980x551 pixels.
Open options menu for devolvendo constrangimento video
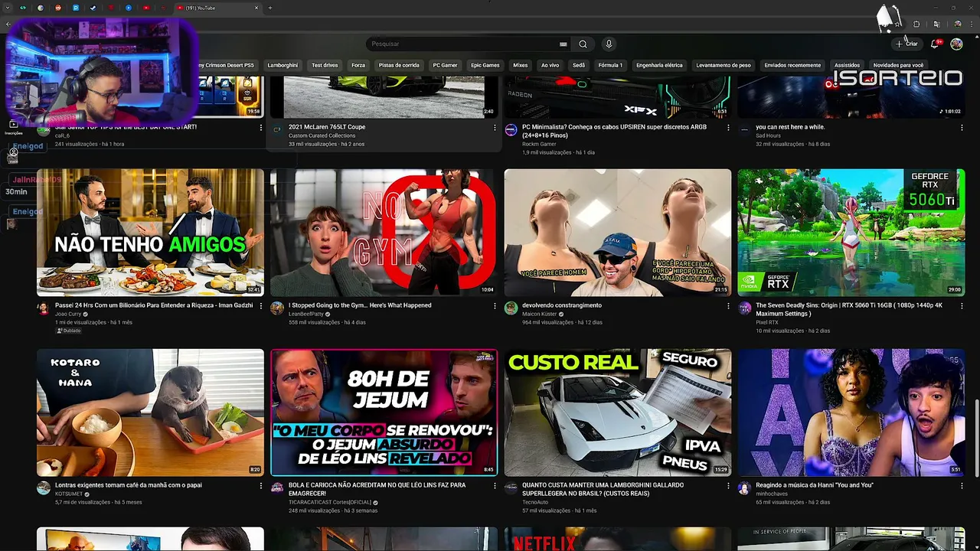pyautogui.click(x=728, y=305)
